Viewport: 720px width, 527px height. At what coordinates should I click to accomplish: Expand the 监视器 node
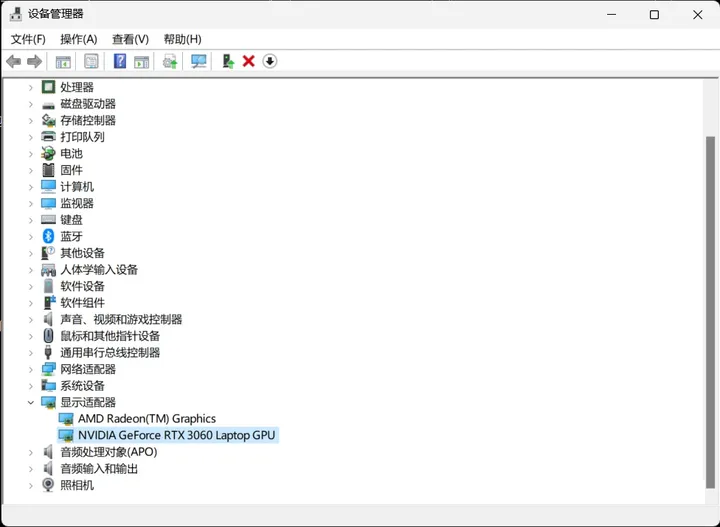(31, 203)
